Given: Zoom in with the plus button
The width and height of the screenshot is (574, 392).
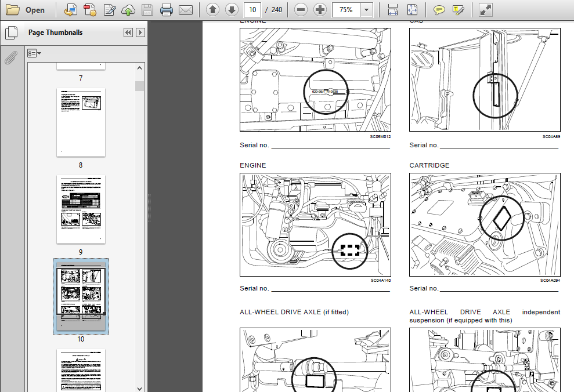Looking at the screenshot, I should point(320,10).
